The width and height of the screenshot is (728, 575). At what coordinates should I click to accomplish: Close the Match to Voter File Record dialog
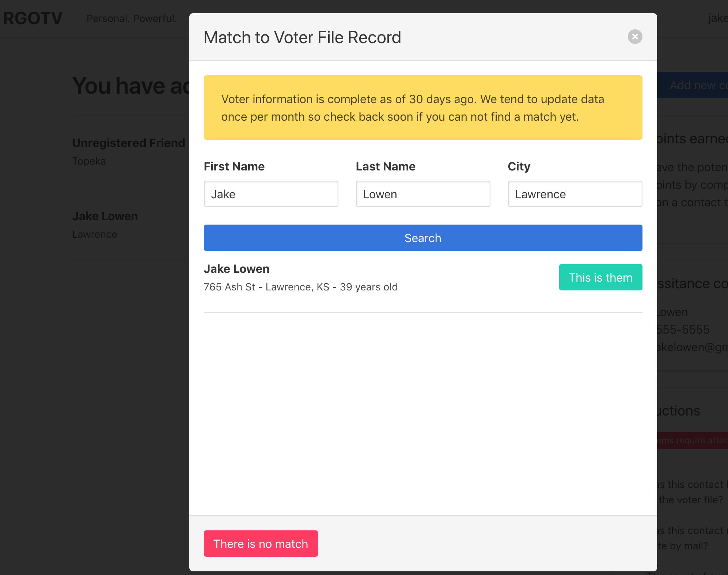[x=635, y=37]
